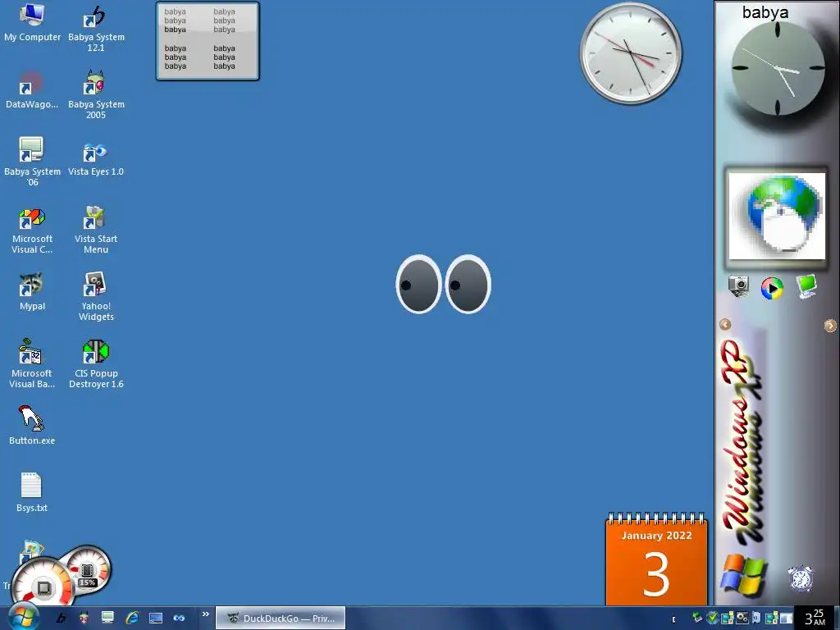Click the Safely Remove Hardware tray icon
Viewport: 840px width, 630px height.
[697, 618]
